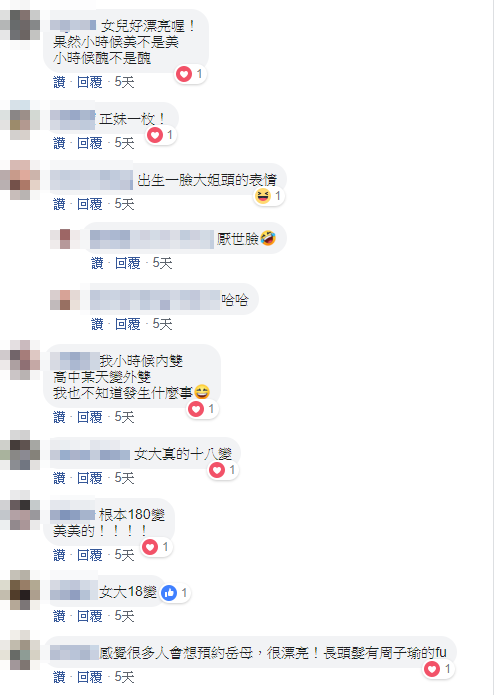Reply to the 哈哈 comment
Screen dimensions: 494x695
coord(128,324)
